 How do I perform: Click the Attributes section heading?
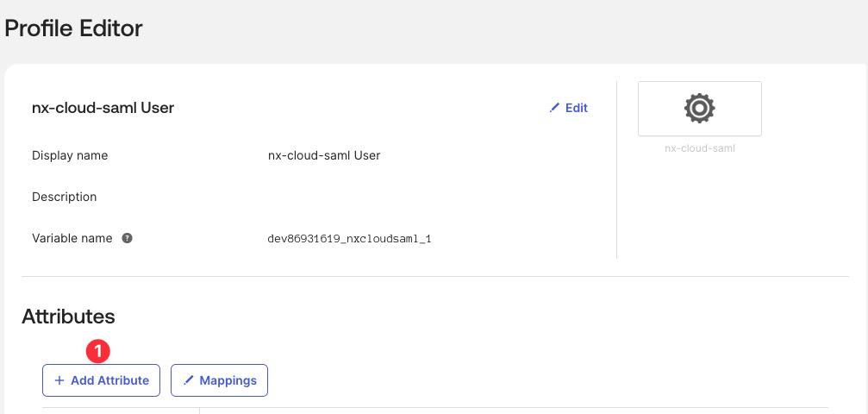click(68, 316)
